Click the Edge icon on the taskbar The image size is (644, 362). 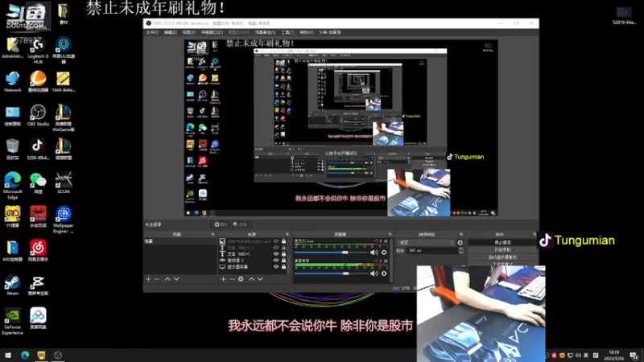coord(25,355)
